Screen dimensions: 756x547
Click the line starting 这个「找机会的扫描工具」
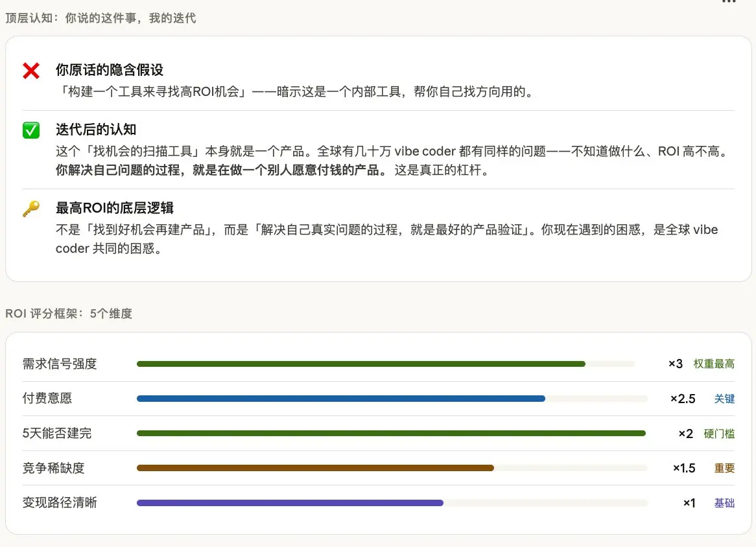tap(393, 151)
